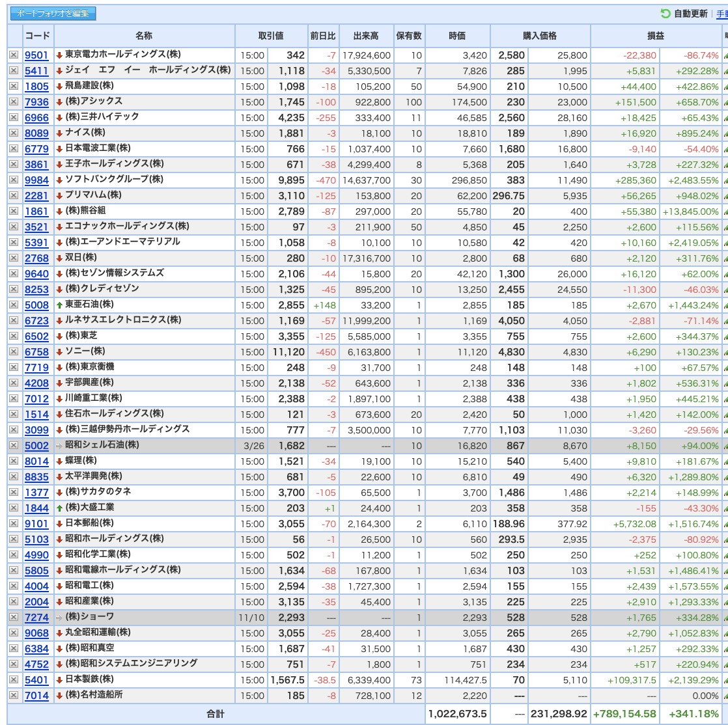Open stock code link 9984
This screenshot has height=725, width=728.
click(x=36, y=180)
